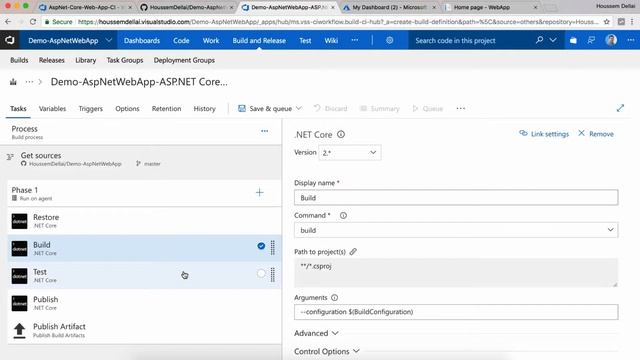Expand the search options chevron
The width and height of the screenshot is (640, 360).
click(553, 40)
